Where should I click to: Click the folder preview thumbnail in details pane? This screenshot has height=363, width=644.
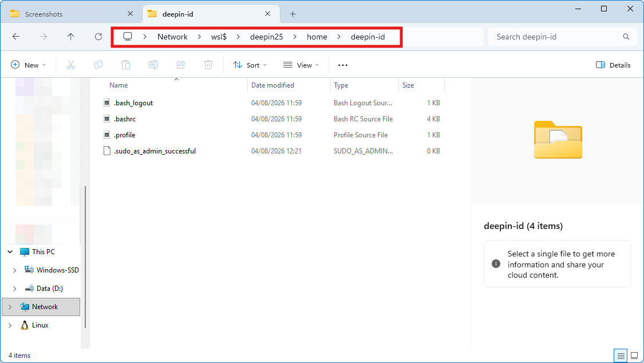(x=558, y=140)
